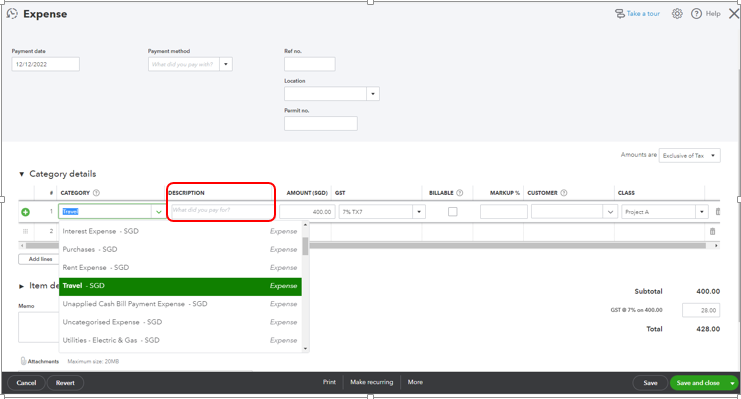Select Unapplied Cash Bill Payment Expense option
This screenshot has width=741, height=399.
tap(180, 304)
